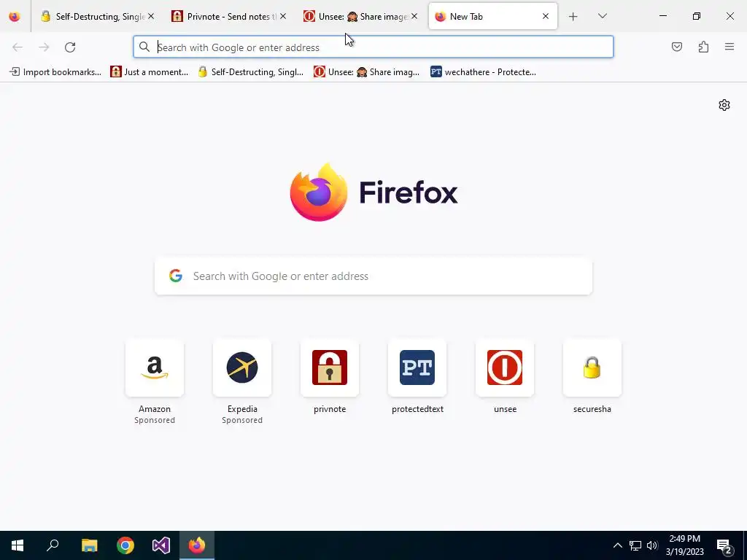The image size is (747, 560).
Task: Open File Explorer from taskbar
Action: (89, 545)
